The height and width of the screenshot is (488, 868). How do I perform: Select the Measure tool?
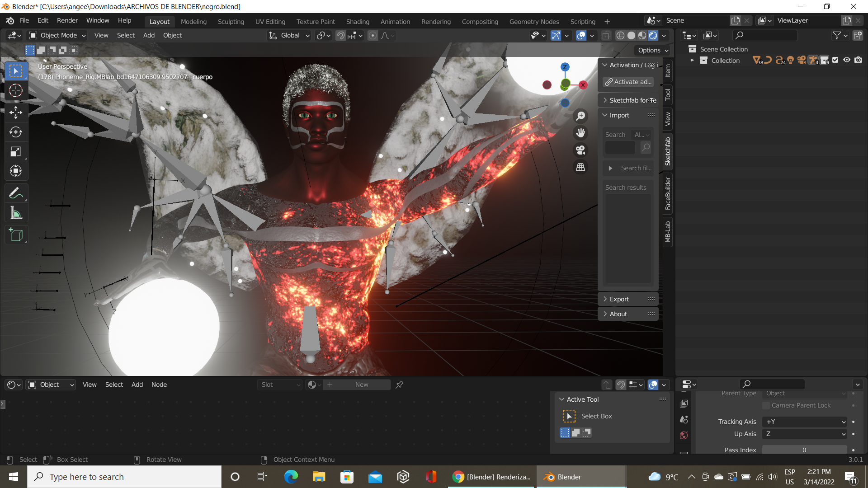(x=16, y=213)
